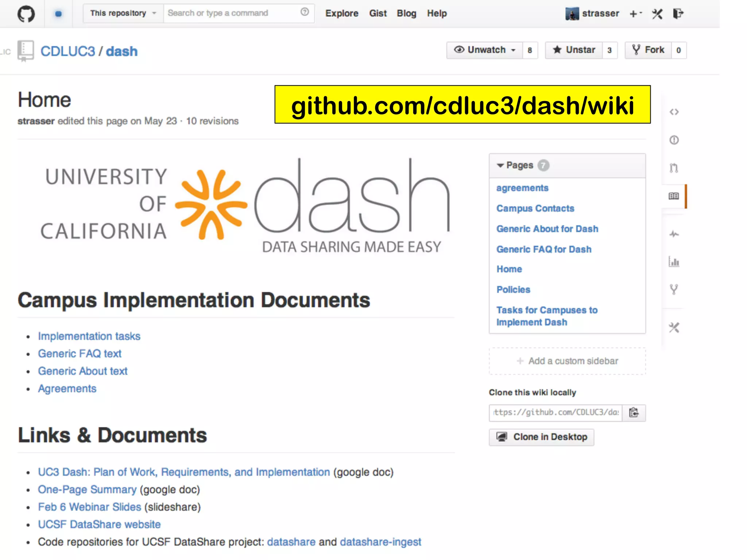The image size is (747, 560).
Task: Open the Generic FAQ for Dash page
Action: coord(543,249)
